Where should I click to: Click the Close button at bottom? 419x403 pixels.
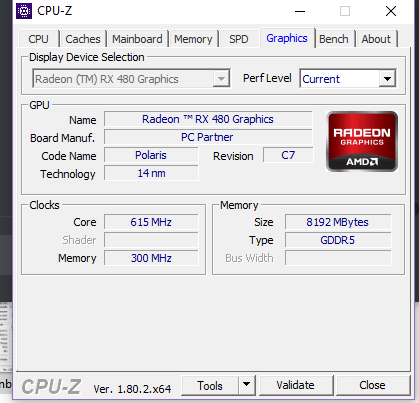[x=373, y=385]
